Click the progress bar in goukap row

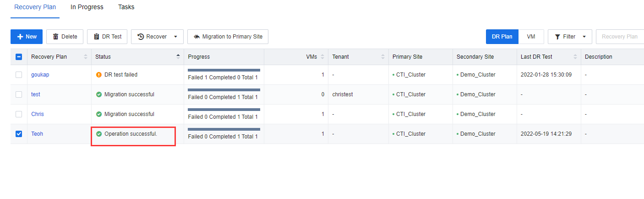[224, 70]
